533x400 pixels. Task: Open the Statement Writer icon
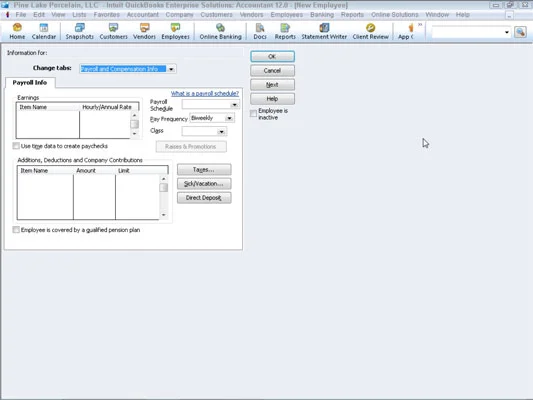[324, 31]
